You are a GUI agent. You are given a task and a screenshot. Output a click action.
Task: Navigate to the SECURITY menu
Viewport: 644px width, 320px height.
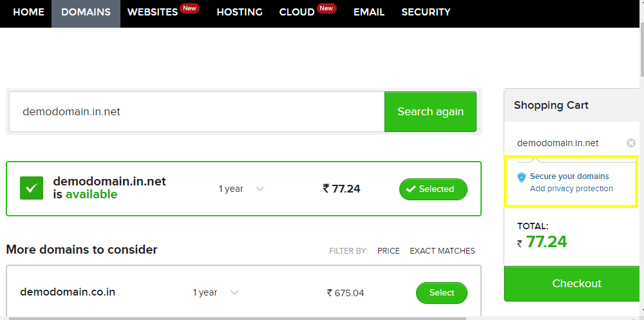(426, 12)
